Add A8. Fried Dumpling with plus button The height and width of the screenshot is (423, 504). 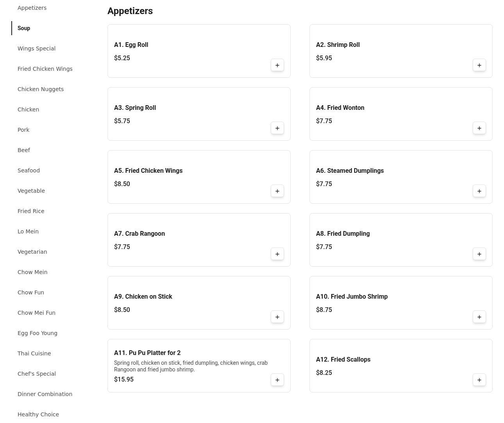[x=479, y=254]
